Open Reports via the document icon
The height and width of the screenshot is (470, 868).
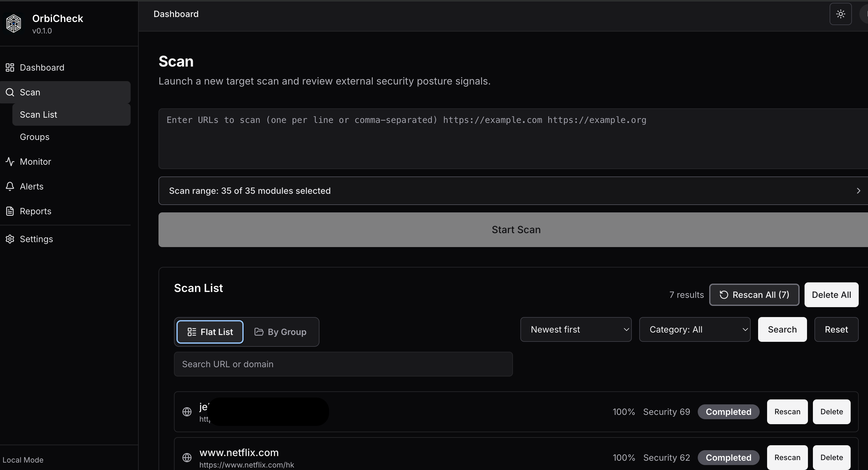pyautogui.click(x=10, y=211)
